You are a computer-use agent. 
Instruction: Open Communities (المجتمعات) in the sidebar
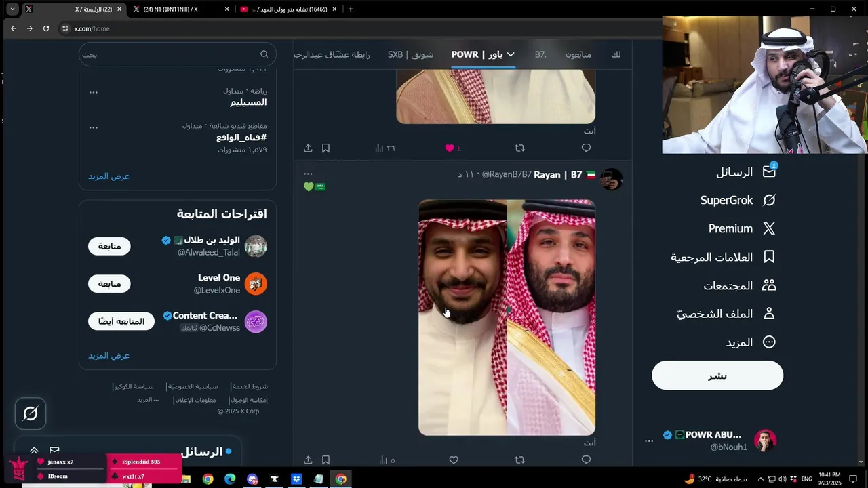coord(739,286)
